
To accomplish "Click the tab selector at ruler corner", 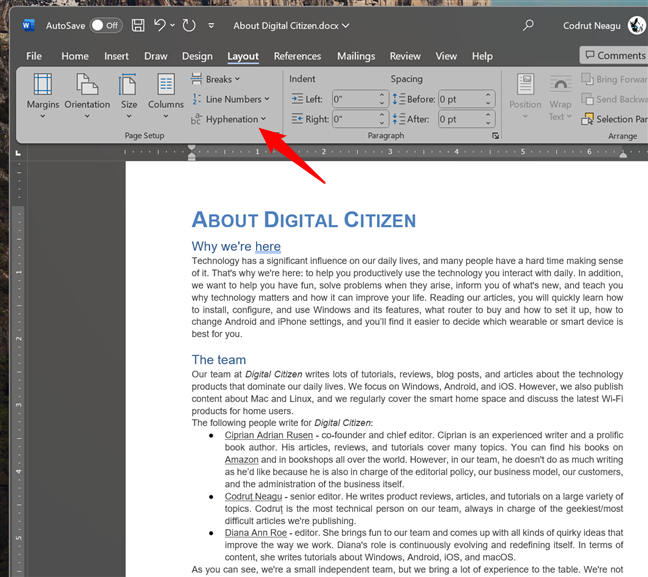I will [18, 153].
